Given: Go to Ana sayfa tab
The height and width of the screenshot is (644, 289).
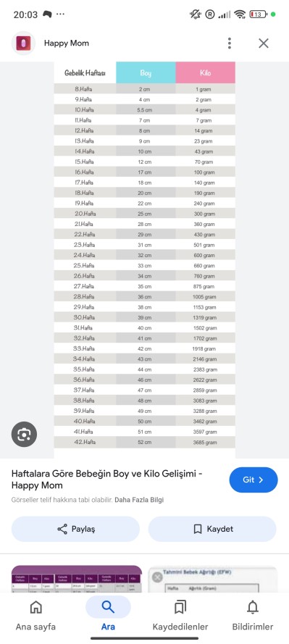Looking at the screenshot, I should click(35, 615).
